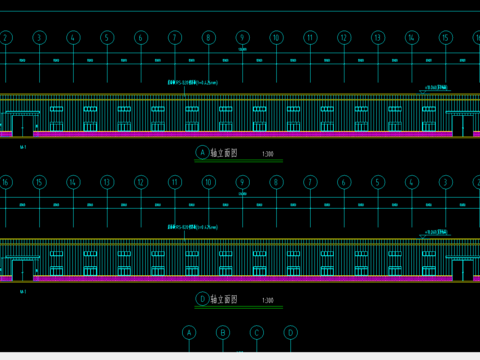Select roof panel annotation text above A elevation
480x360 pixels.
pyautogui.click(x=193, y=82)
